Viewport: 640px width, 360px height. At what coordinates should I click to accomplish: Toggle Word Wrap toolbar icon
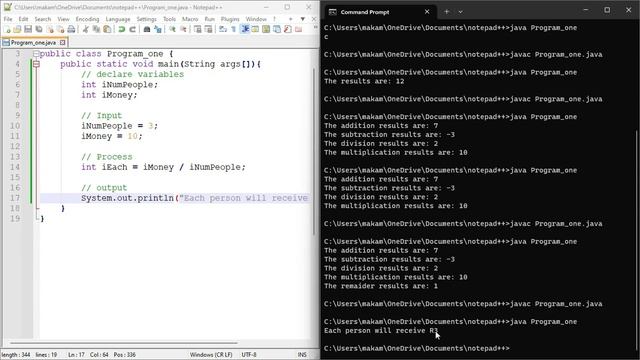click(x=223, y=29)
